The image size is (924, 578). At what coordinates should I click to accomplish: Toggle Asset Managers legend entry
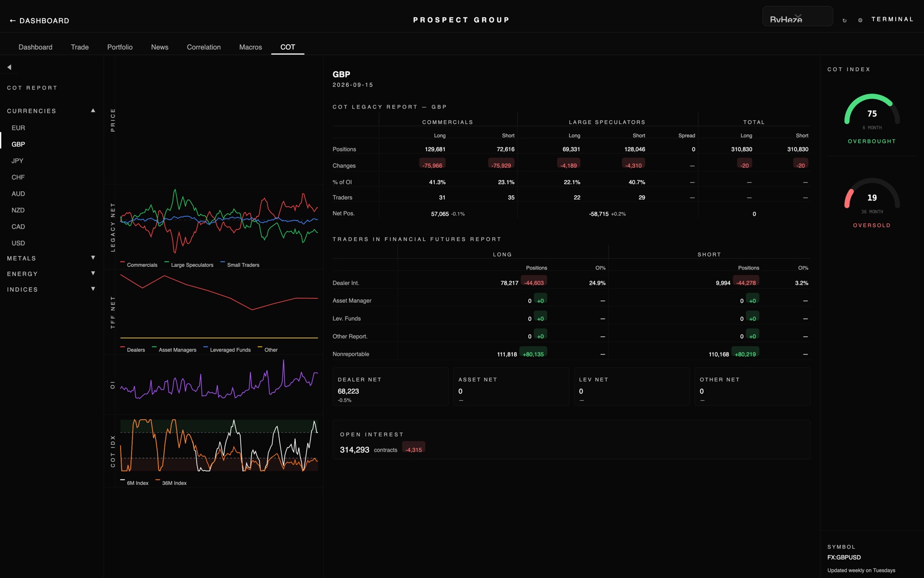click(x=174, y=350)
